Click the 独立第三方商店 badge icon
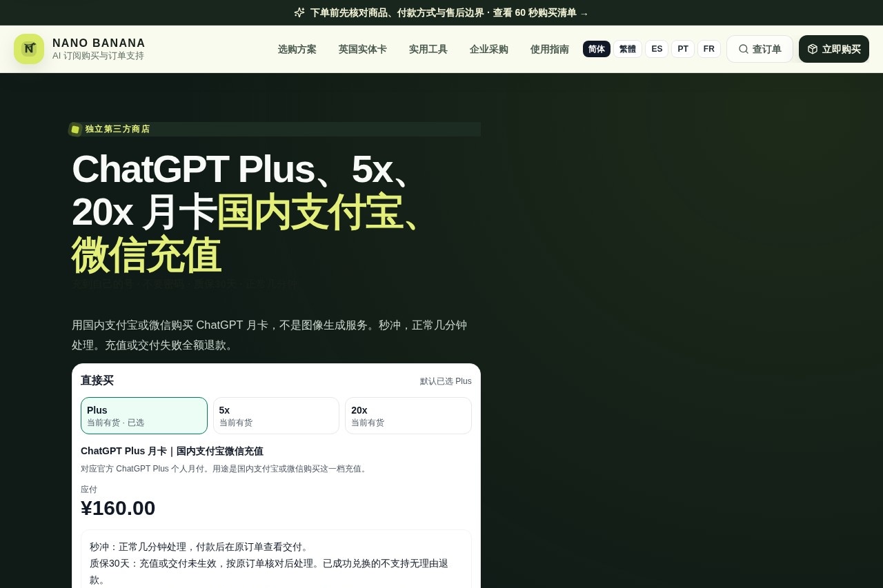The width and height of the screenshot is (883, 588). pos(75,130)
